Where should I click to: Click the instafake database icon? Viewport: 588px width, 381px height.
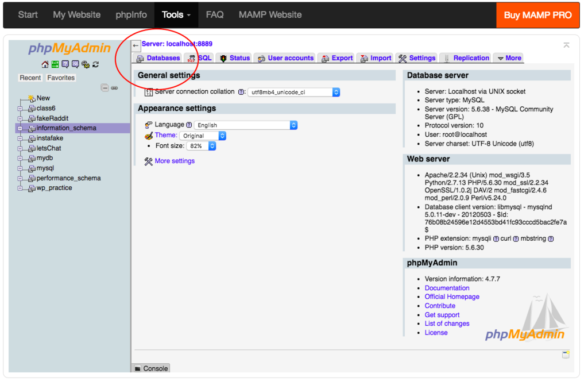click(x=32, y=138)
